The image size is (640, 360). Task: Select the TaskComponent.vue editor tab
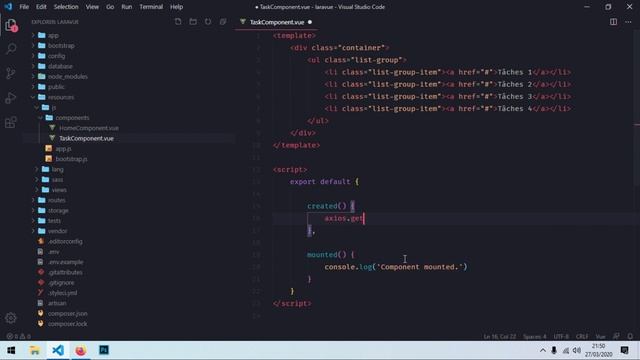(x=277, y=22)
